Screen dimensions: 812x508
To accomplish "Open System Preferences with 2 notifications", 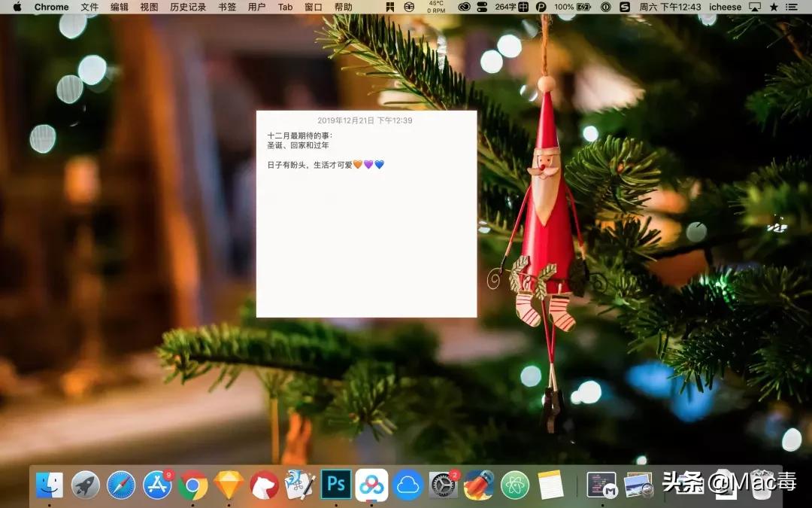I will click(442, 485).
